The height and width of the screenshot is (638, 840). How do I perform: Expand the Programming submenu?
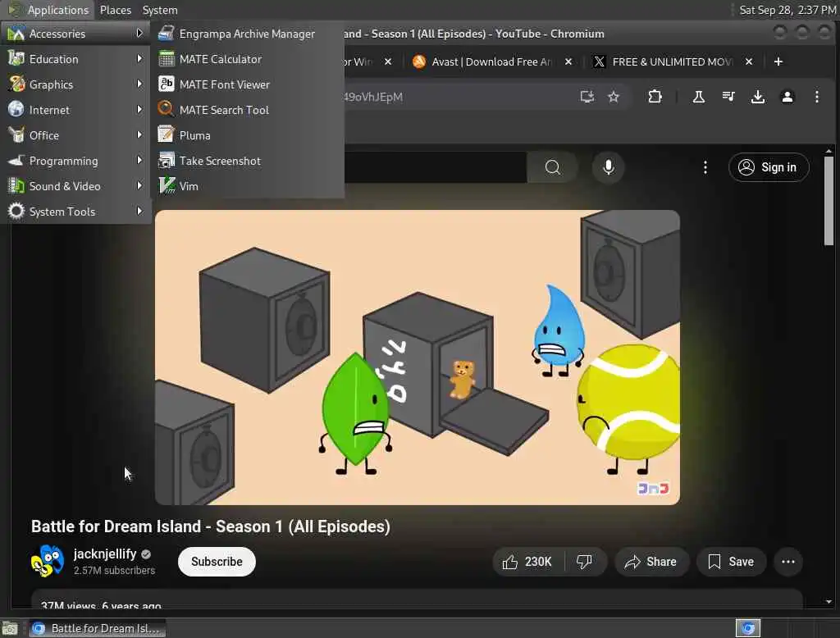coord(75,161)
